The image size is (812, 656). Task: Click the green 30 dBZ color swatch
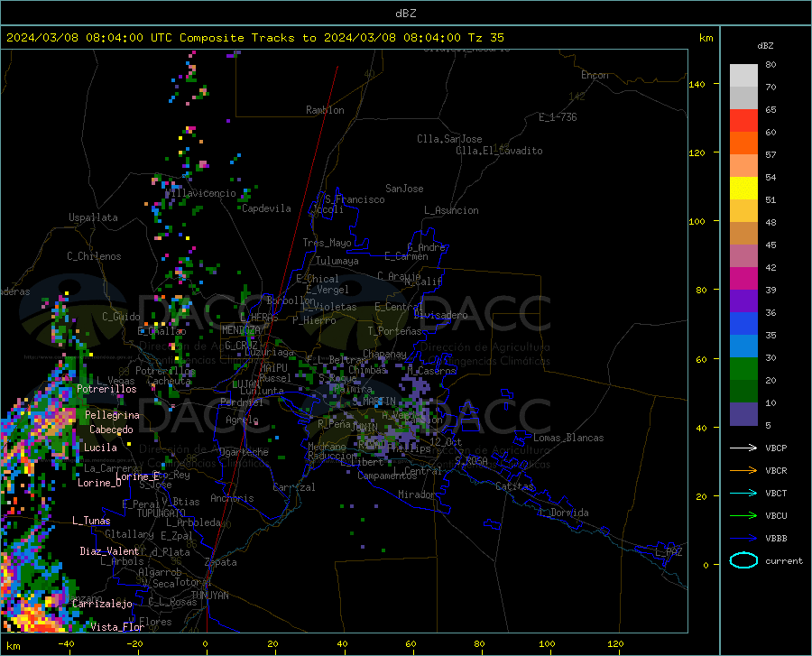743,369
